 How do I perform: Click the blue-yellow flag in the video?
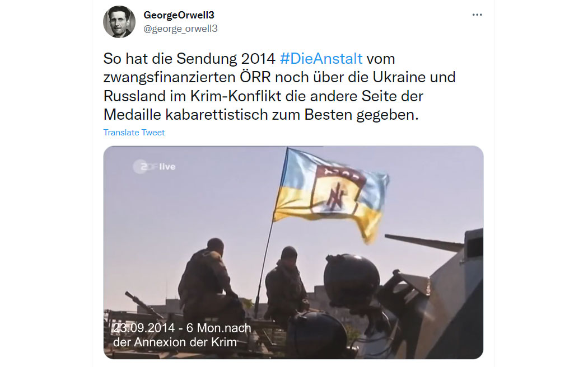pyautogui.click(x=330, y=193)
